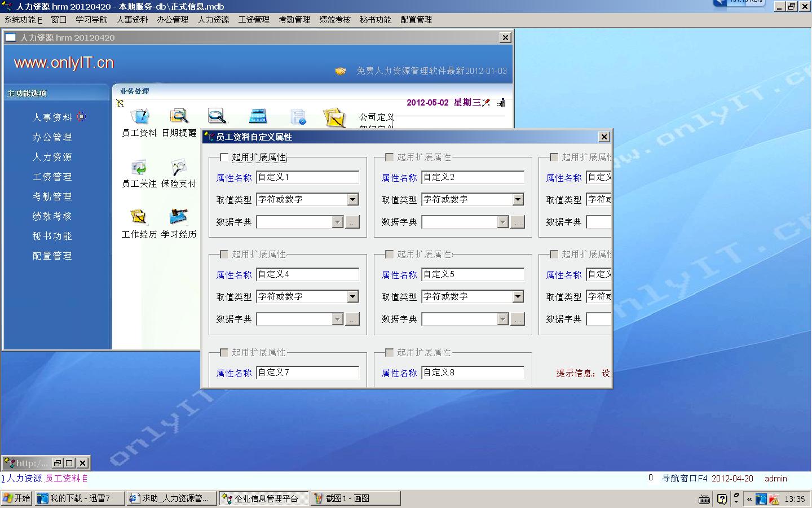Open the 员工关注 icon

139,168
